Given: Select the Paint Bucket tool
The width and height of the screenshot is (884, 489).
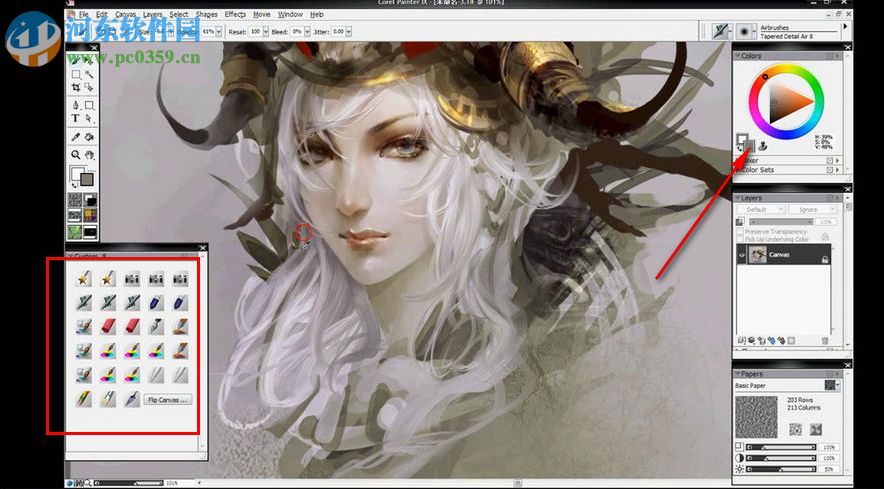Looking at the screenshot, I should coord(89,137).
